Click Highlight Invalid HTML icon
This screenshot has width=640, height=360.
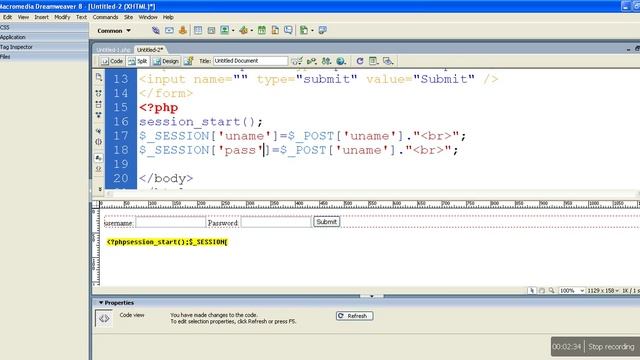pyautogui.click(x=98, y=169)
